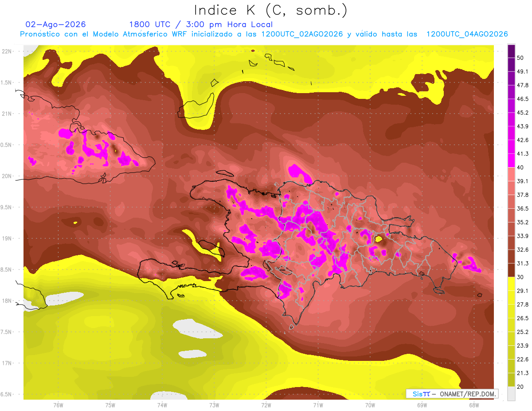Click the "1200UTC_04AGO2026" validity end text
This screenshot has width=532, height=411.
click(x=467, y=34)
